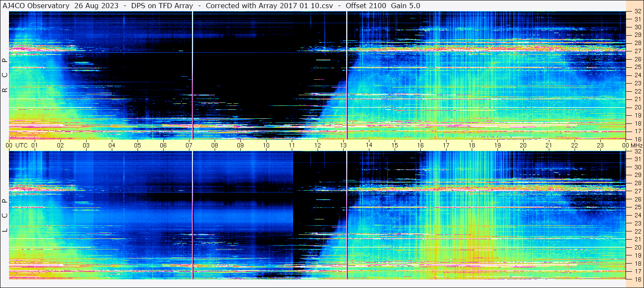Click the 'Offset 2100' title text
This screenshot has height=288, width=644.
365,6
